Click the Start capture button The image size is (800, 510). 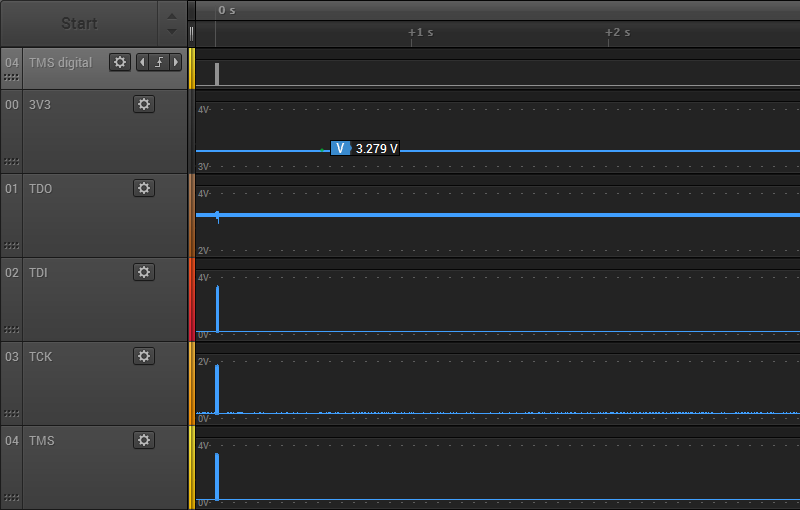tap(79, 23)
